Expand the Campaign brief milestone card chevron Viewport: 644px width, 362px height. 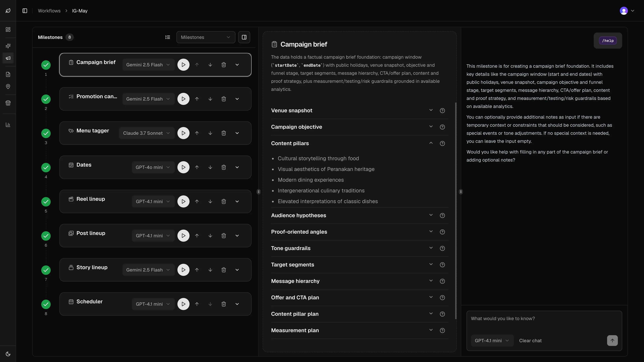point(237,65)
